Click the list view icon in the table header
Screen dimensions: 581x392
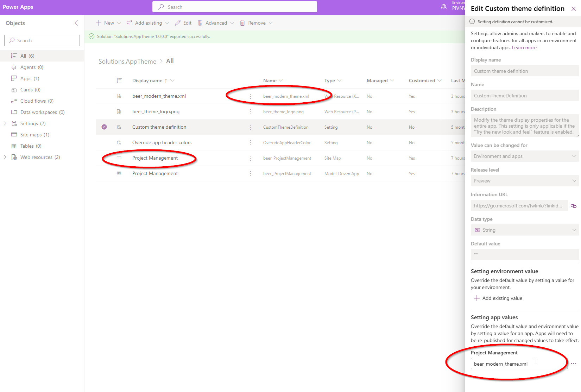point(119,81)
